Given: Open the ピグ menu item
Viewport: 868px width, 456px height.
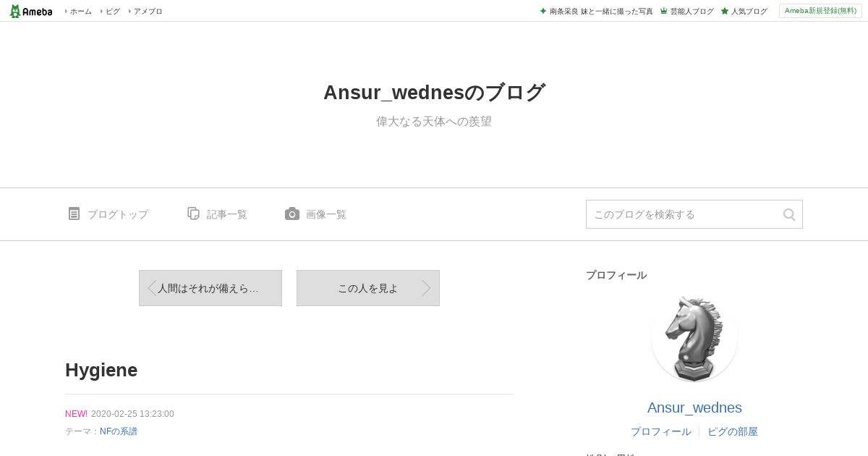Looking at the screenshot, I should coord(113,12).
